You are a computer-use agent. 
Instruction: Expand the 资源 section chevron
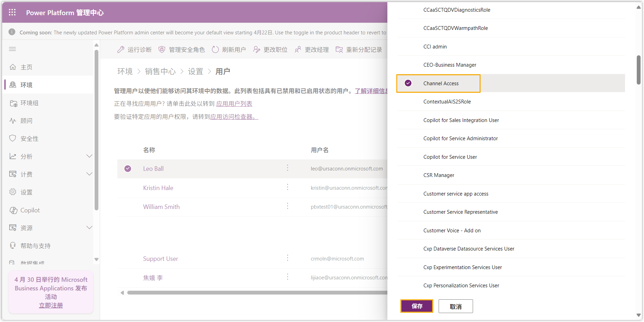point(89,228)
